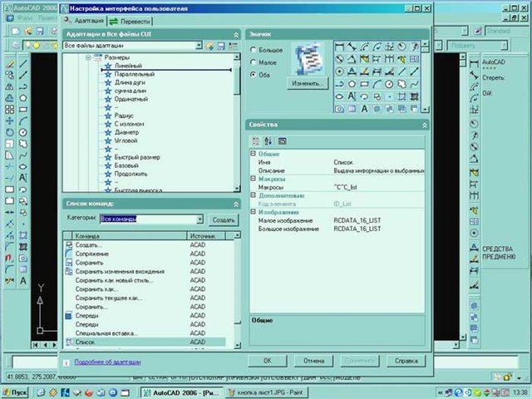Select the Rotate tool in the AutoCAD window's left toolbar
This screenshot has width=532, height=399.
pyautogui.click(x=10, y=132)
